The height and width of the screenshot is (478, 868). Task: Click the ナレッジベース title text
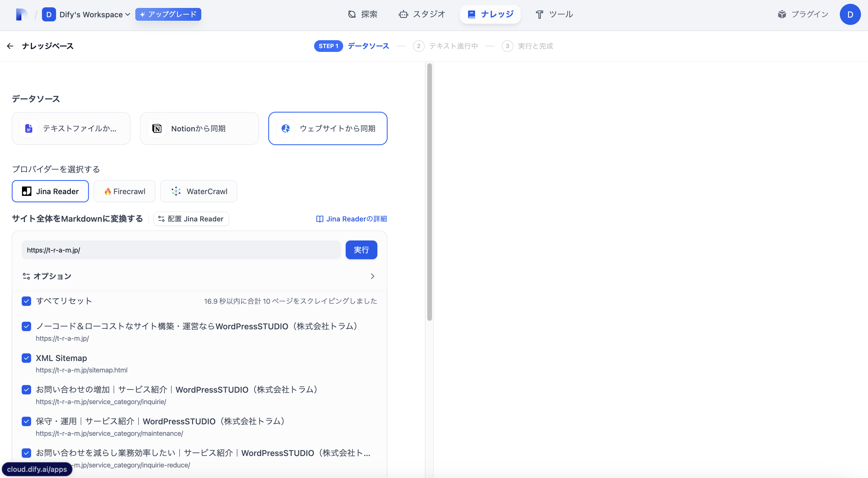pyautogui.click(x=48, y=46)
